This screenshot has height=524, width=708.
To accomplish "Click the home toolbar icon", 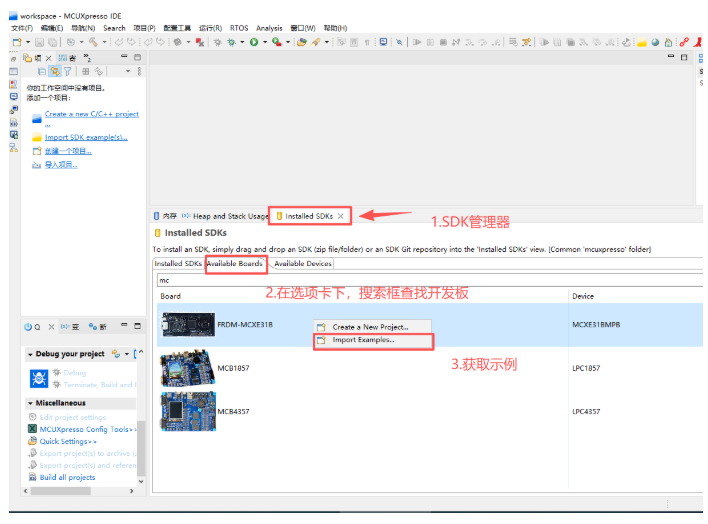I will coord(668,42).
